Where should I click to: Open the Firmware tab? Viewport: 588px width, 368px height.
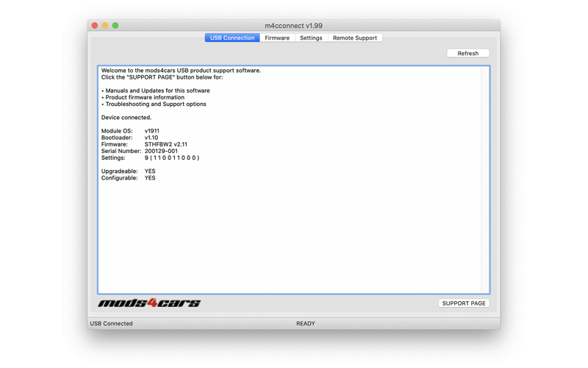pyautogui.click(x=277, y=38)
